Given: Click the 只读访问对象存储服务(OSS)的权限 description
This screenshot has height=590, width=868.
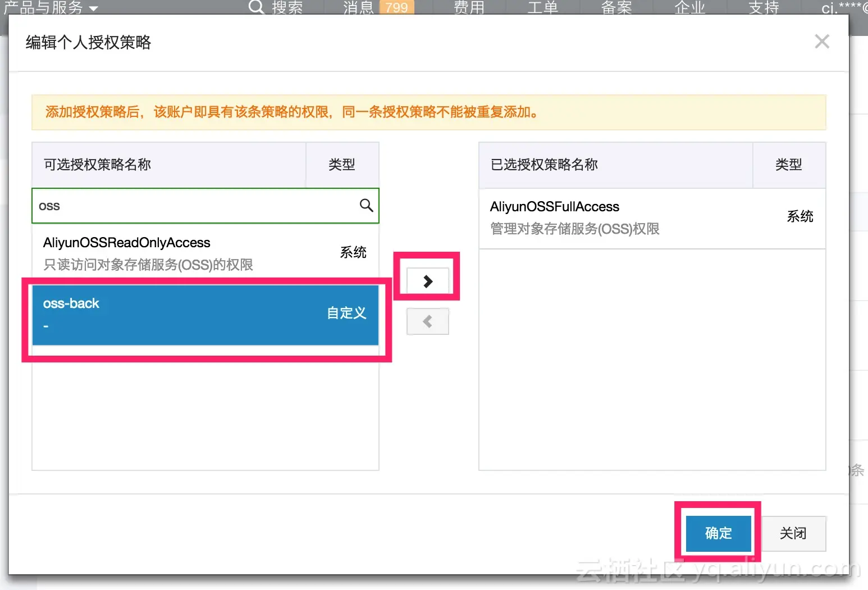Looking at the screenshot, I should pyautogui.click(x=148, y=265).
